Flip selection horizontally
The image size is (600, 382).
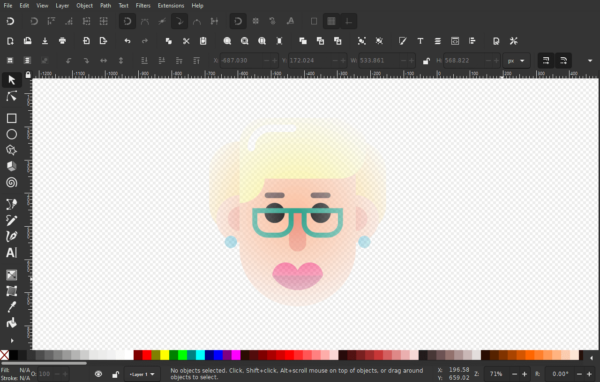tap(103, 60)
